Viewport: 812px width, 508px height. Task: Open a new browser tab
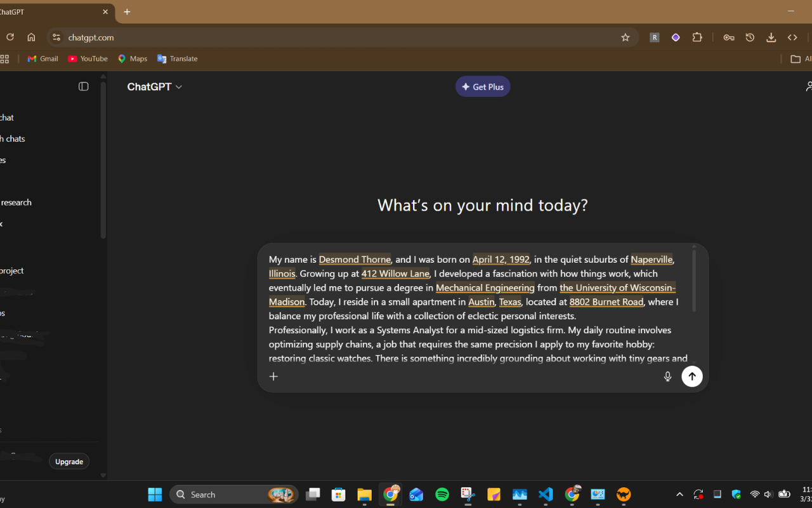(127, 11)
